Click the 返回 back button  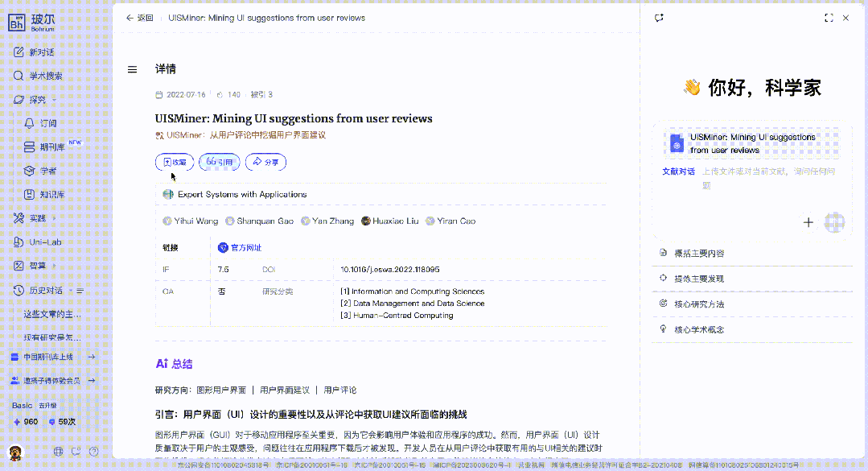point(139,18)
